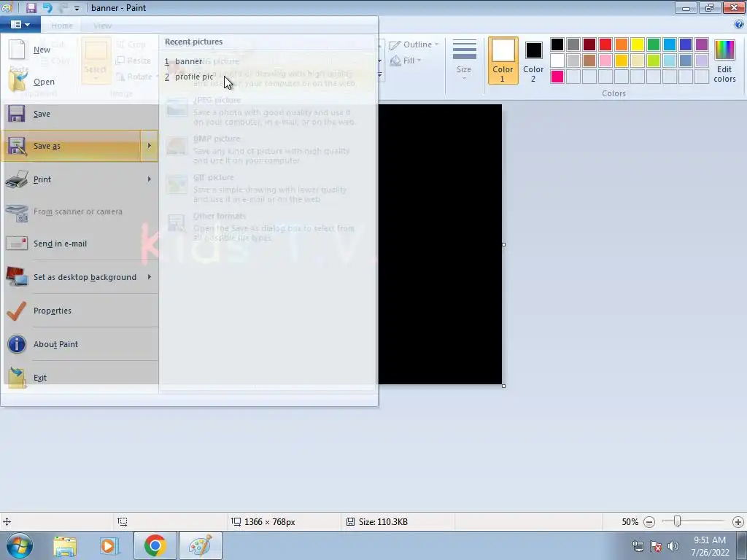Click Save icon in Quick Access Toolbar
The width and height of the screenshot is (747, 560).
coord(31,7)
